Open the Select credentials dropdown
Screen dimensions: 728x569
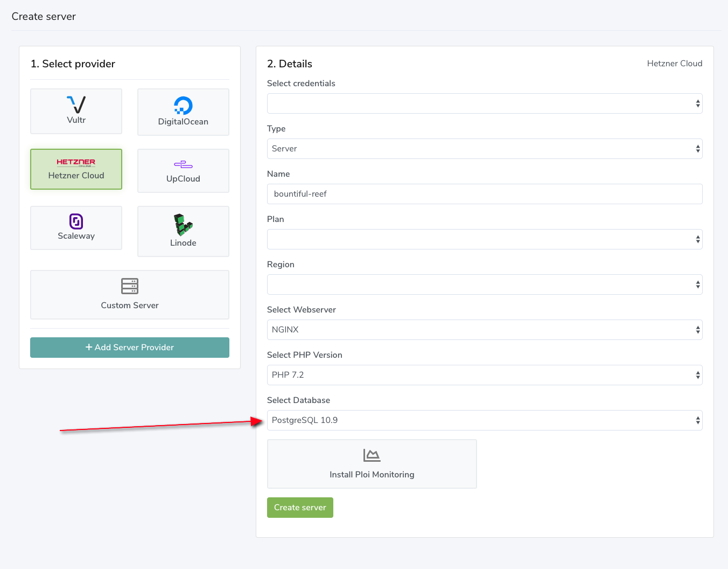(x=485, y=103)
